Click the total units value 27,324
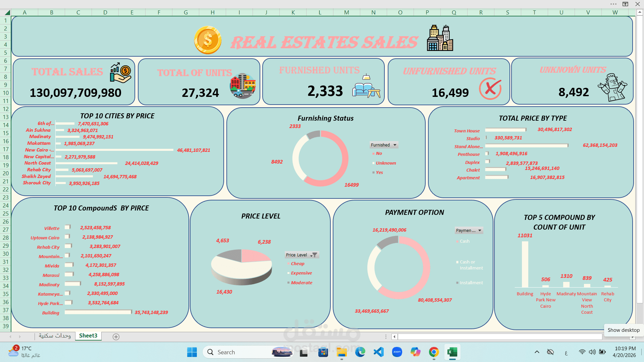Screen dimensions: 644x362 [x=200, y=93]
